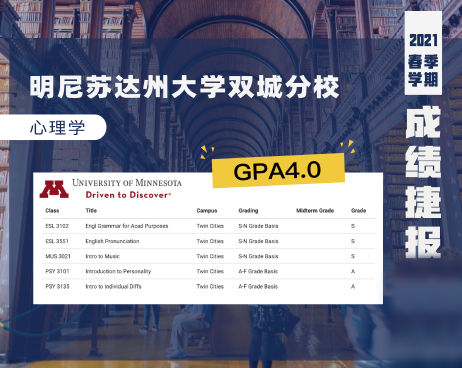The height and width of the screenshot is (368, 462).
Task: Click the "Class" column header
Action: 52,211
